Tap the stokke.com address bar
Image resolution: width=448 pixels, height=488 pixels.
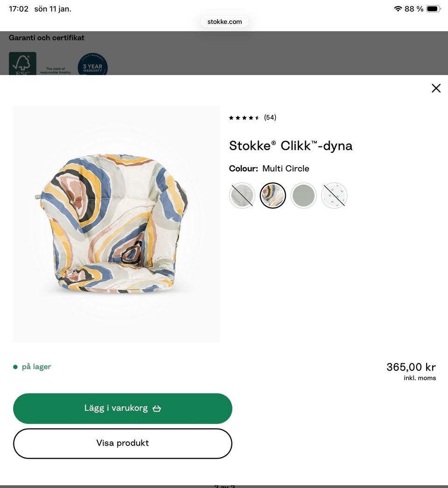pos(224,21)
